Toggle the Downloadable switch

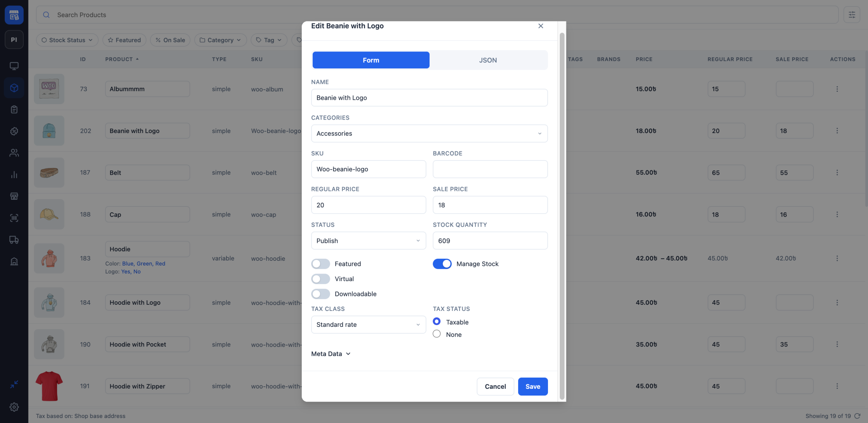point(320,294)
